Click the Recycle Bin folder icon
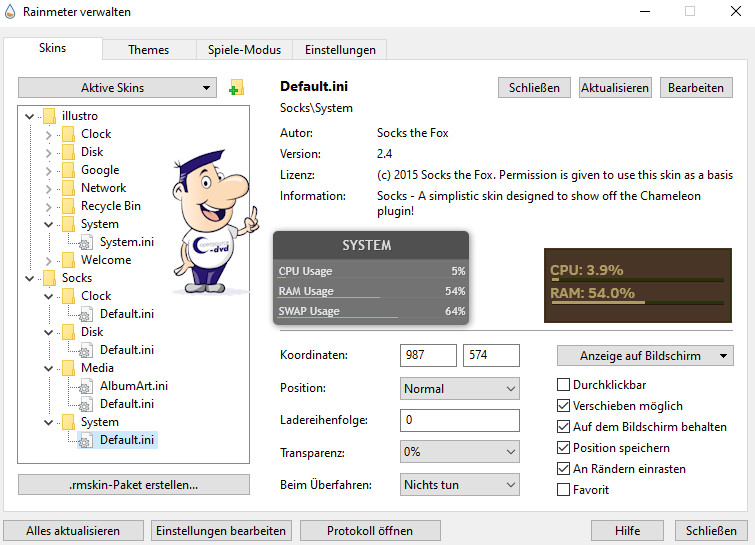The width and height of the screenshot is (755, 545). pos(67,206)
